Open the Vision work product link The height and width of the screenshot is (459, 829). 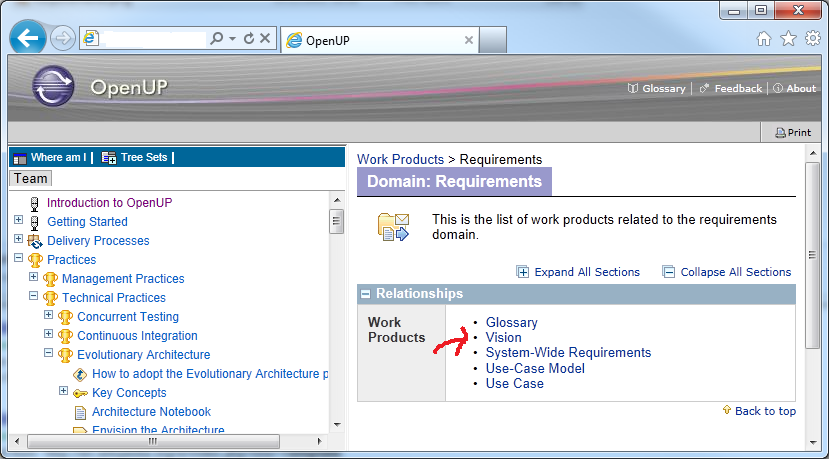pyautogui.click(x=503, y=337)
